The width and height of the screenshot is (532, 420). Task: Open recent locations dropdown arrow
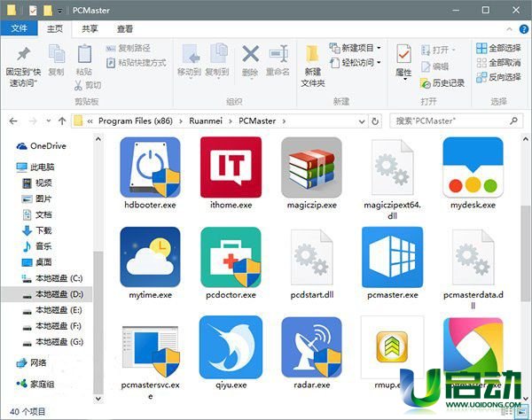pos(49,121)
